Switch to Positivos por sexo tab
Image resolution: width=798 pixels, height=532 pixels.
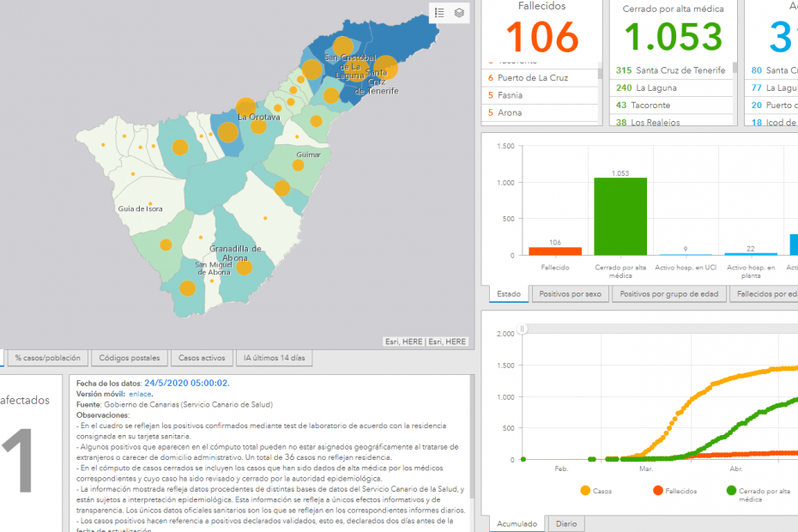(570, 293)
